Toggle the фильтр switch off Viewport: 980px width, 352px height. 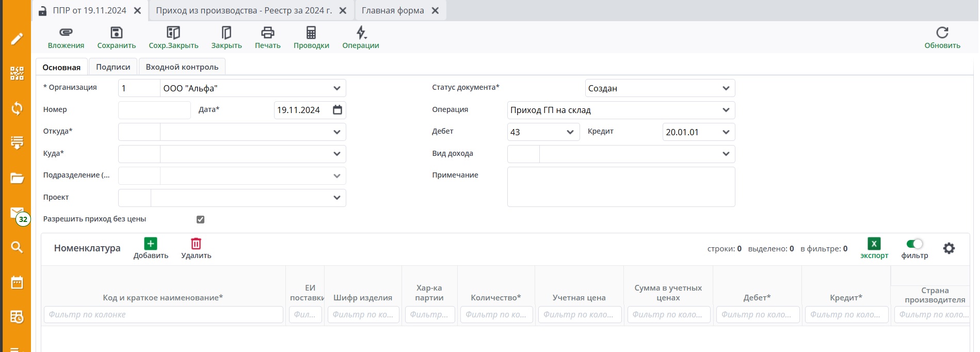tap(914, 244)
